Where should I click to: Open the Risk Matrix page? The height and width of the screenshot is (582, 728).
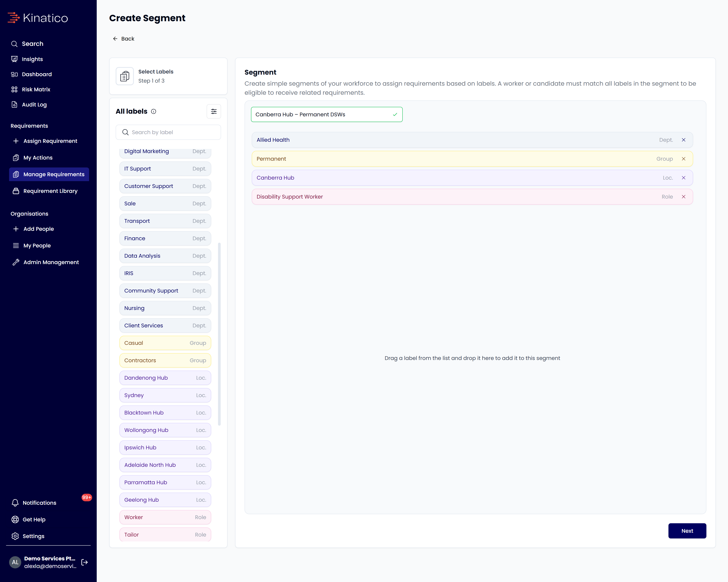coord(31,89)
